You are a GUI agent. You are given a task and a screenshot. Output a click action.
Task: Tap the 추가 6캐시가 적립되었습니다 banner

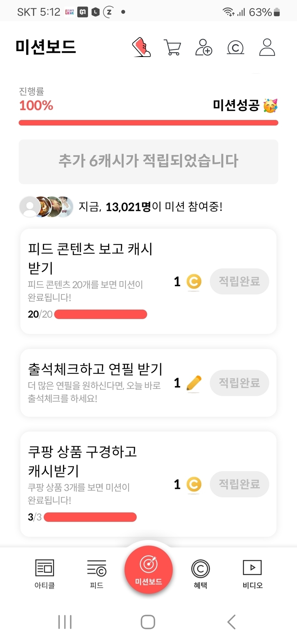pos(148,162)
